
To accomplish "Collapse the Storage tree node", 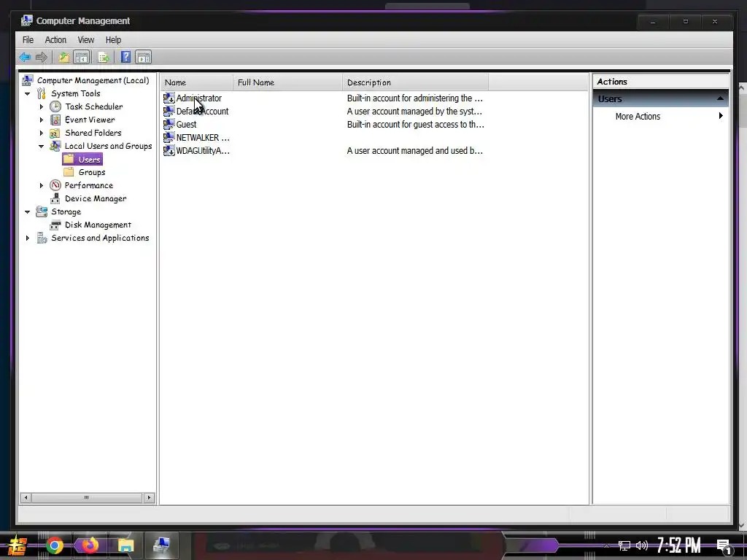I will pyautogui.click(x=28, y=212).
